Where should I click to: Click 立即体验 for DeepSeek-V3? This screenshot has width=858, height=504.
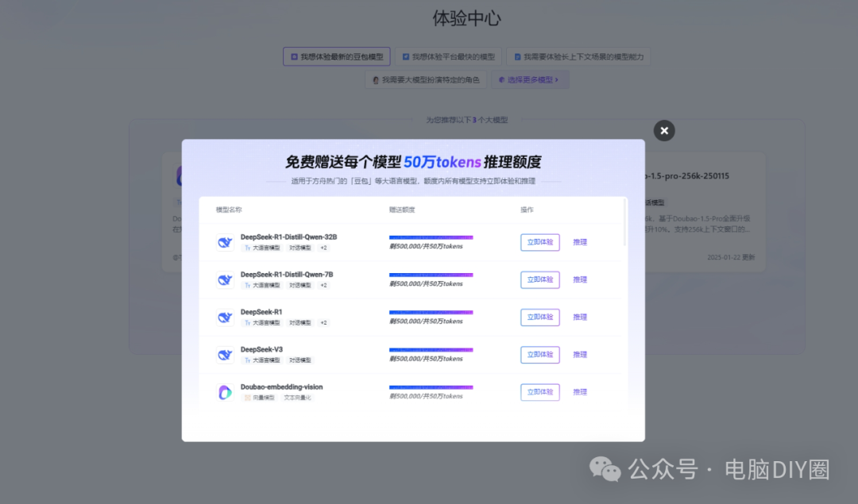(x=539, y=355)
